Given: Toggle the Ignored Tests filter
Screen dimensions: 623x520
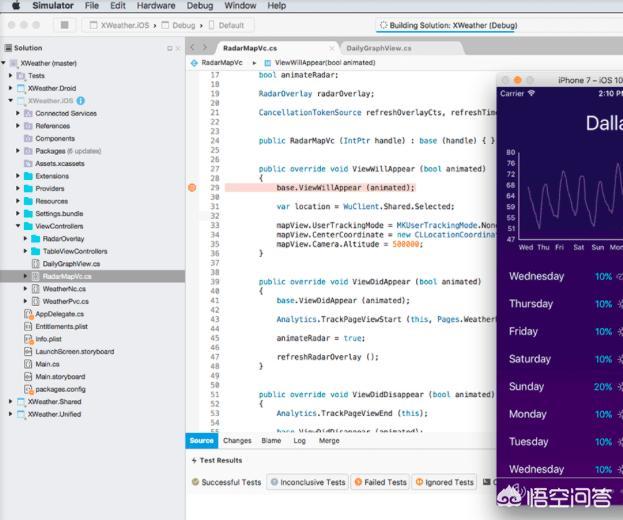Looking at the screenshot, I should tap(444, 482).
